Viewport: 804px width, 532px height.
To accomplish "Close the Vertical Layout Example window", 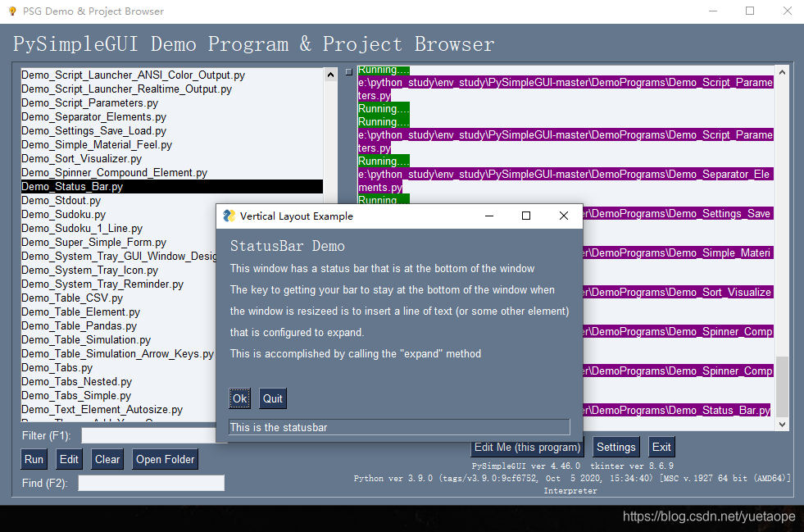I will point(564,216).
